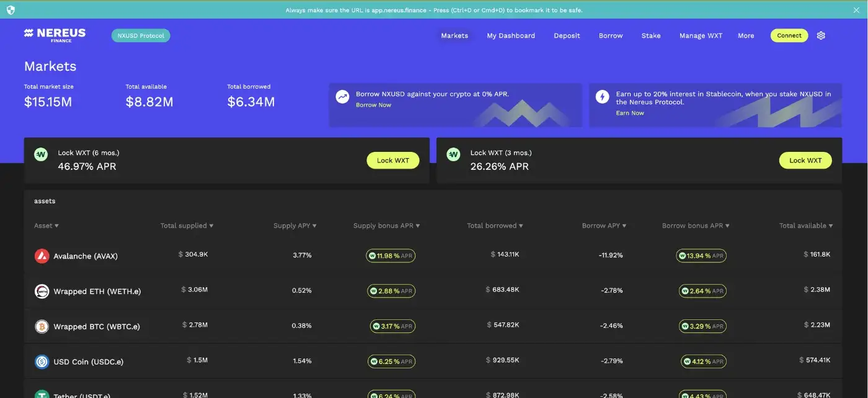This screenshot has height=398, width=868.
Task: Open settings via the gear icon
Action: (x=821, y=35)
